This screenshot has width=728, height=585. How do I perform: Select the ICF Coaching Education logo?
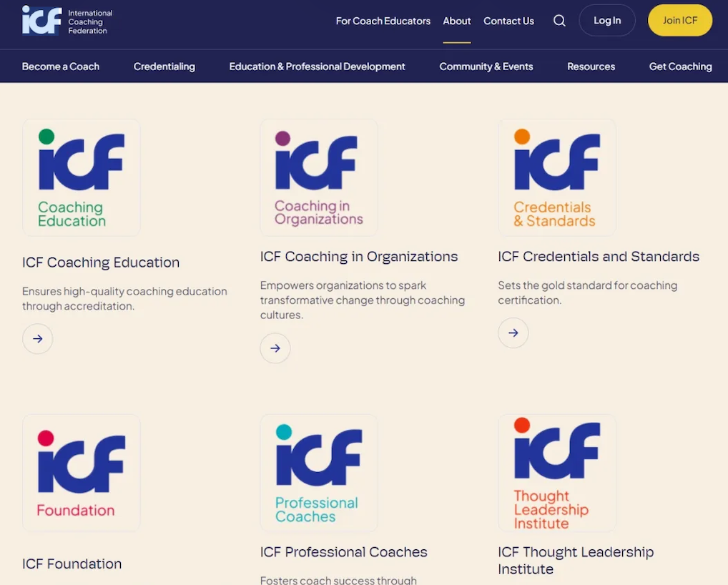(x=82, y=177)
